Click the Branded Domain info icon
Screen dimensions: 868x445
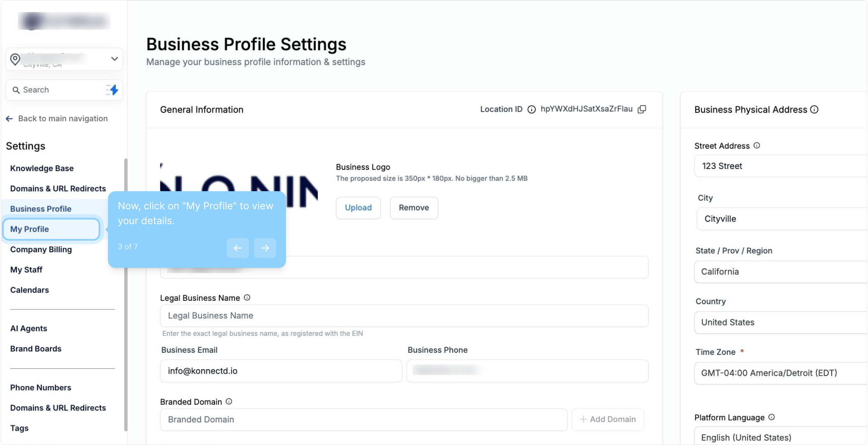(x=229, y=401)
